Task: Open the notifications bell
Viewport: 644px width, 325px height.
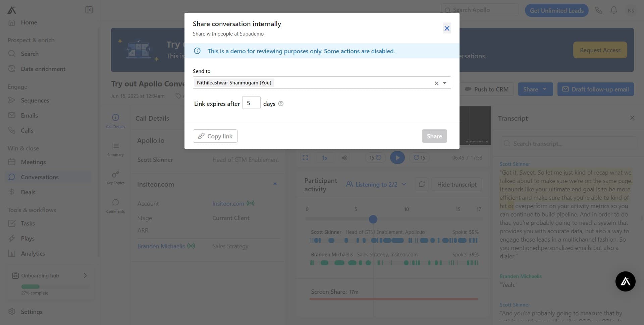Action: (613, 10)
